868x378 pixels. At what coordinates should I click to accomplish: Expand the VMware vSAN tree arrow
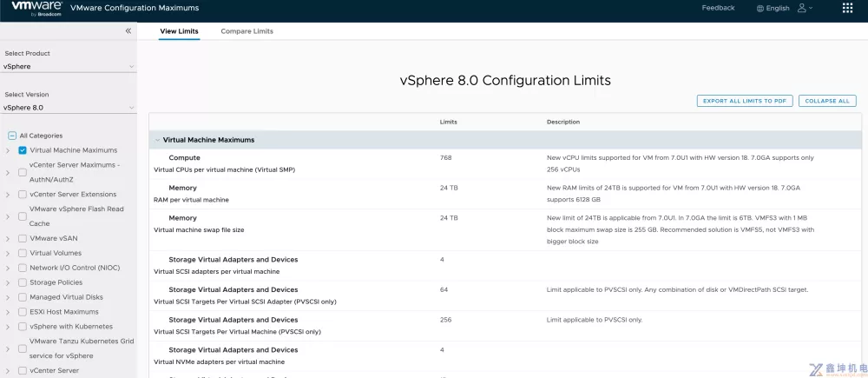[7, 239]
